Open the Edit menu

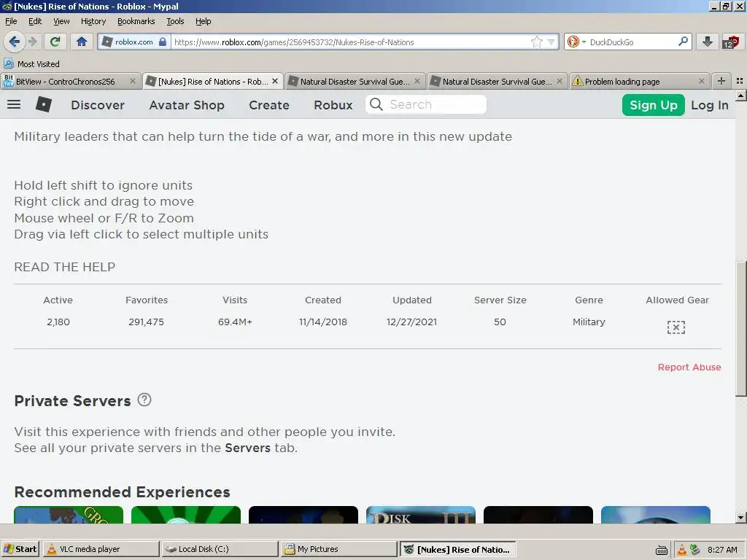tap(35, 21)
